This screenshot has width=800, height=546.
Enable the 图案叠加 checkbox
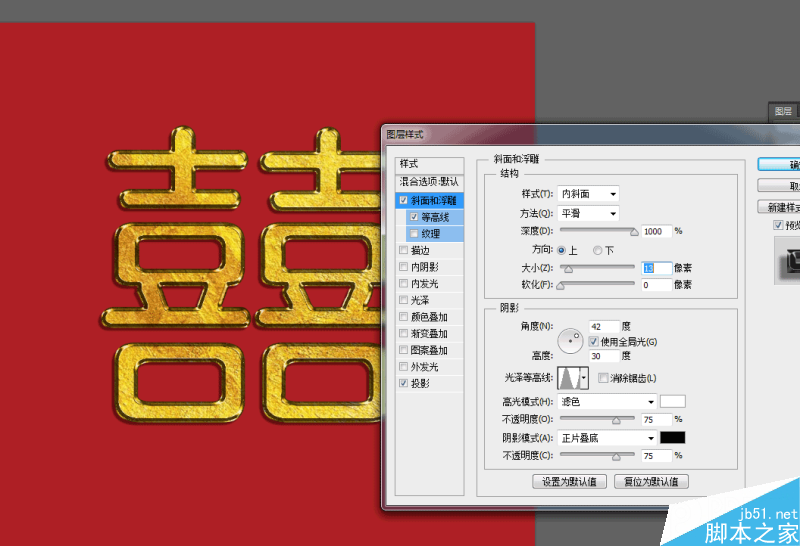tap(404, 350)
